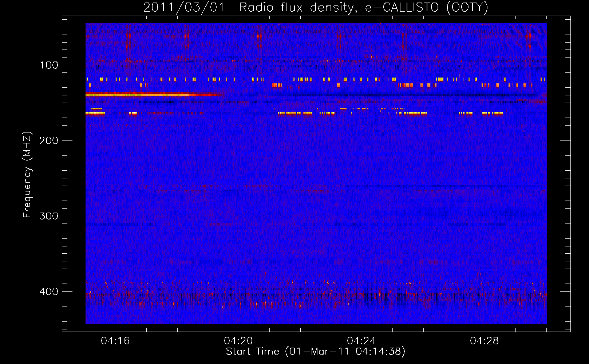Screen dimensions: 589x364
Task: Select the 'Start Time (01-Mar-11 04:14:38)' label
Action: 316,352
